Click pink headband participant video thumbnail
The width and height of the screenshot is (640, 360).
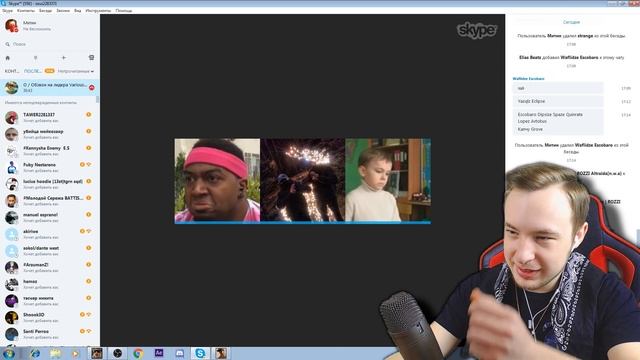tap(217, 180)
